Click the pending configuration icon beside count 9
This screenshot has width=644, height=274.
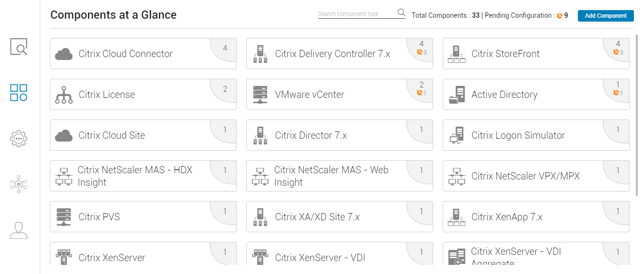coord(559,16)
